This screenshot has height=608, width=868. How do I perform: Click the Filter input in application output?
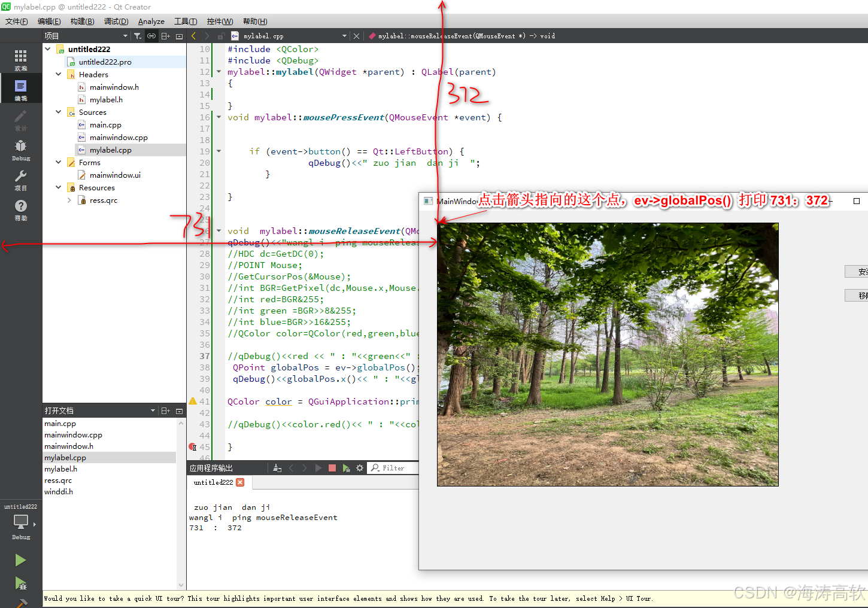pos(393,468)
